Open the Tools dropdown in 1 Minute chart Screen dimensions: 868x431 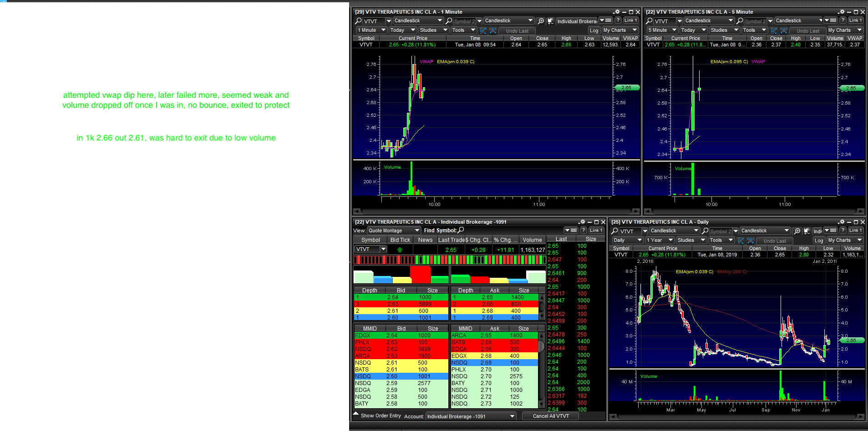(463, 30)
